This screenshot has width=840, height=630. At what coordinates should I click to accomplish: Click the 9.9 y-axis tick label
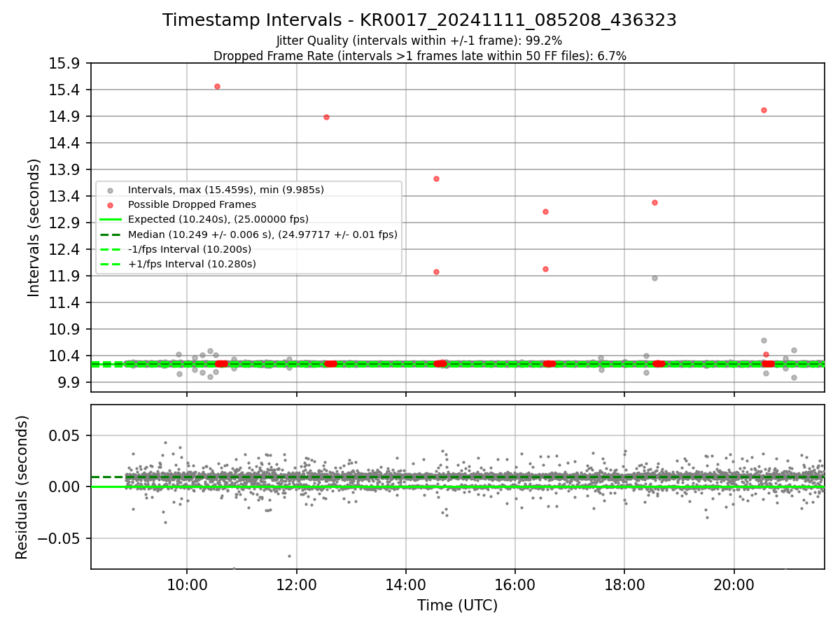(69, 383)
